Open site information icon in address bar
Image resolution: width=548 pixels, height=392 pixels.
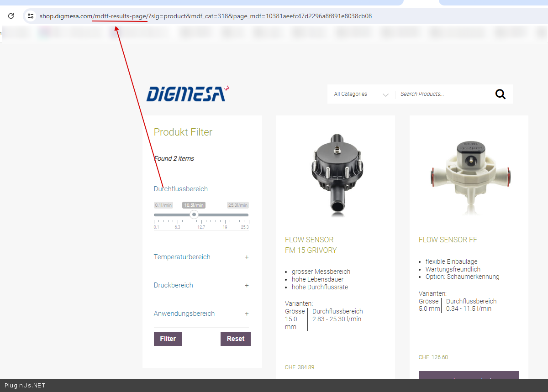31,16
